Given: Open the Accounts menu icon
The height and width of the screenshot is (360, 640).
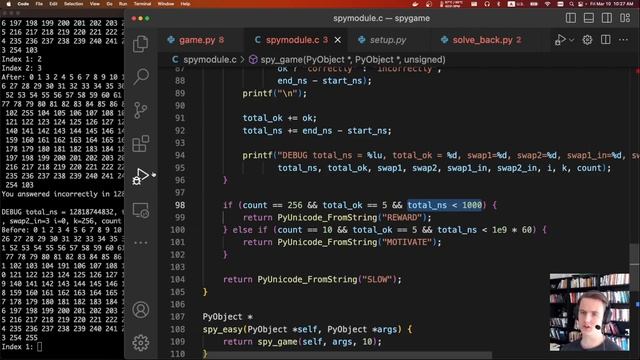Looking at the screenshot, I should tap(140, 310).
